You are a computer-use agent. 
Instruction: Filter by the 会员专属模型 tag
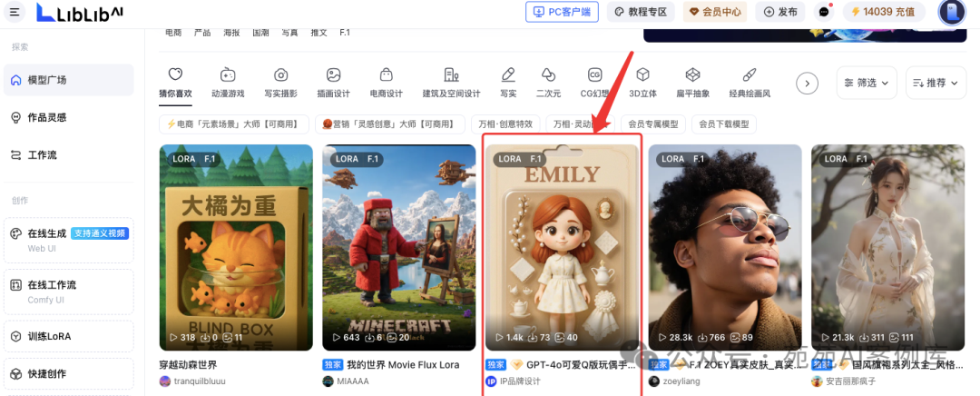coord(653,124)
